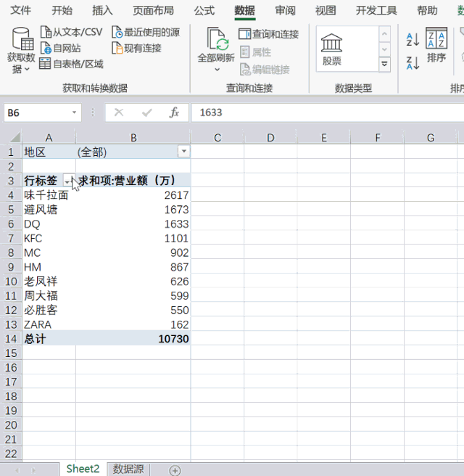Screen dimensions: 464x476
Task: Select row 14 header
Action: tap(11, 338)
